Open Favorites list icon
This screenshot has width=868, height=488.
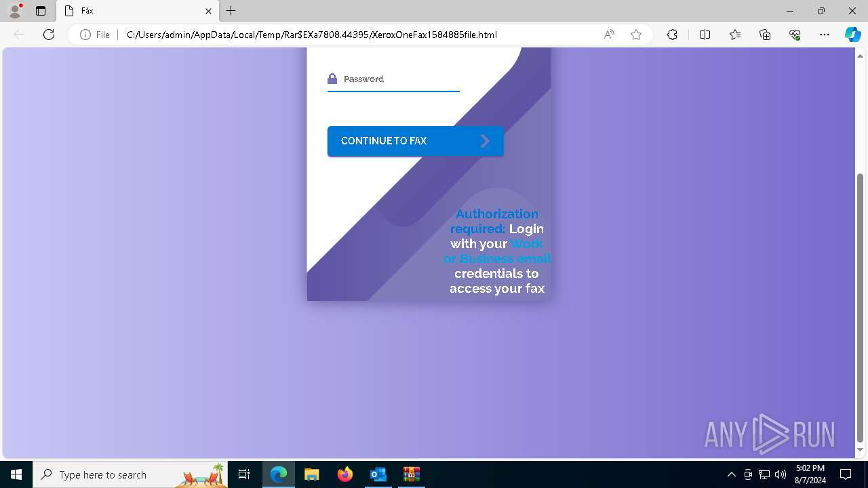coord(735,35)
